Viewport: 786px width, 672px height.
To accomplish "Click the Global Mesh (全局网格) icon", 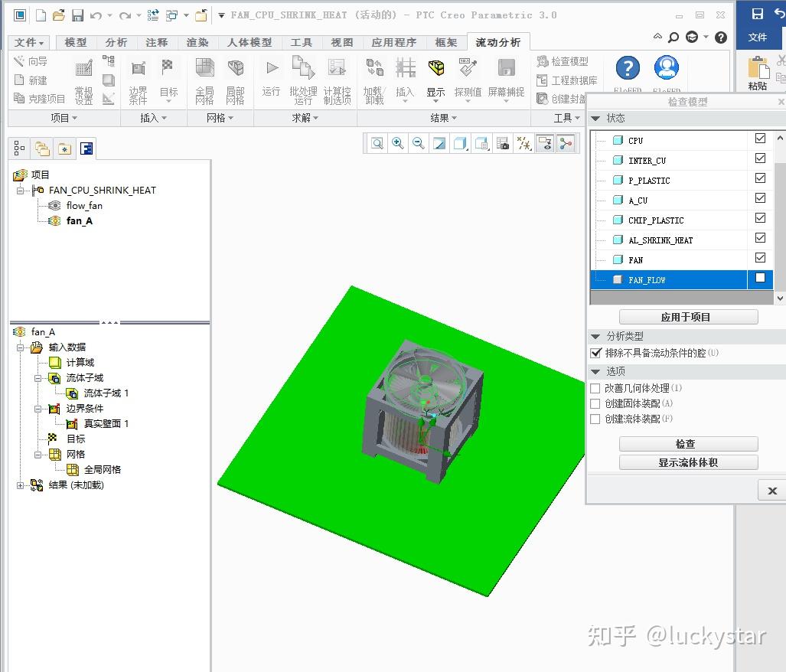I will [204, 69].
